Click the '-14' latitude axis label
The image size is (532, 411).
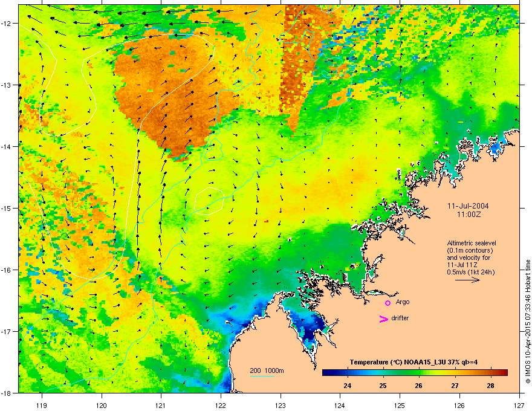tap(6, 147)
